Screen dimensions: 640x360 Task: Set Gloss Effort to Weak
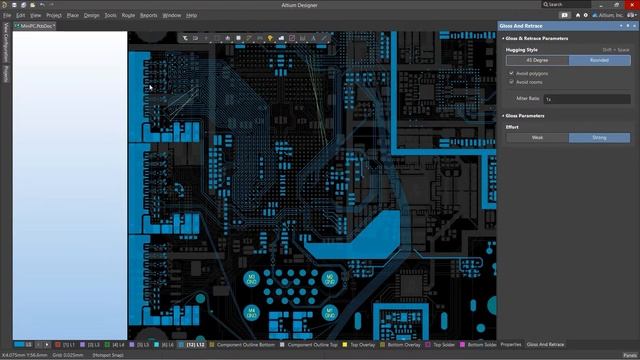click(538, 138)
